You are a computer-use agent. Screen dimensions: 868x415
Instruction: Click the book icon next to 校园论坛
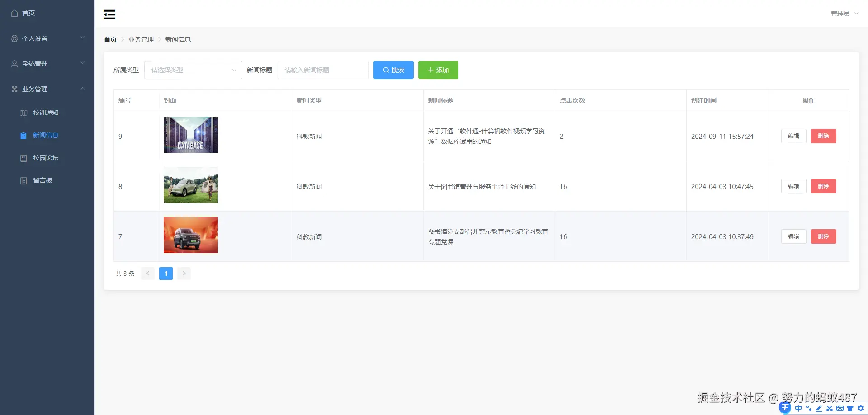24,158
